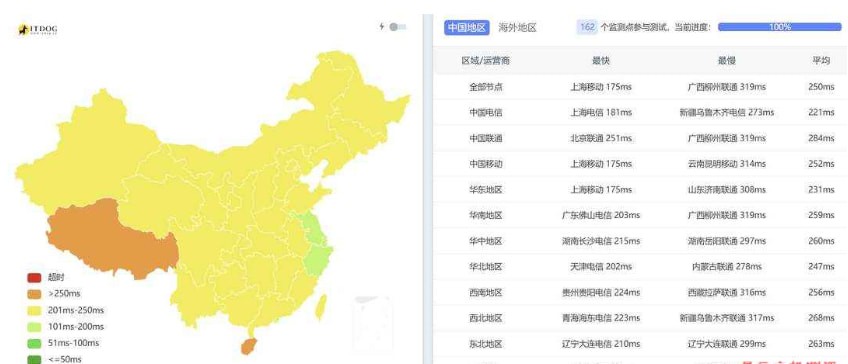Select the 中国移动 row label
This screenshot has height=364, width=848.
pos(486,164)
